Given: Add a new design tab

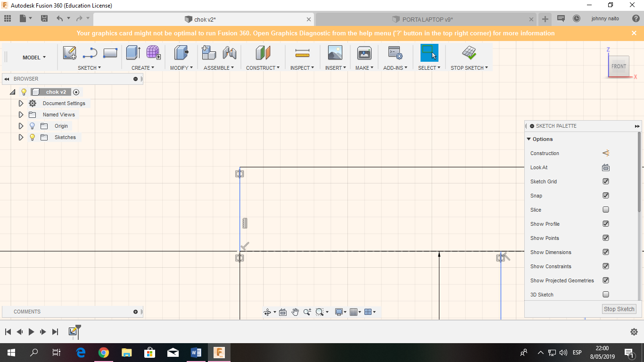Looking at the screenshot, I should coord(545,19).
